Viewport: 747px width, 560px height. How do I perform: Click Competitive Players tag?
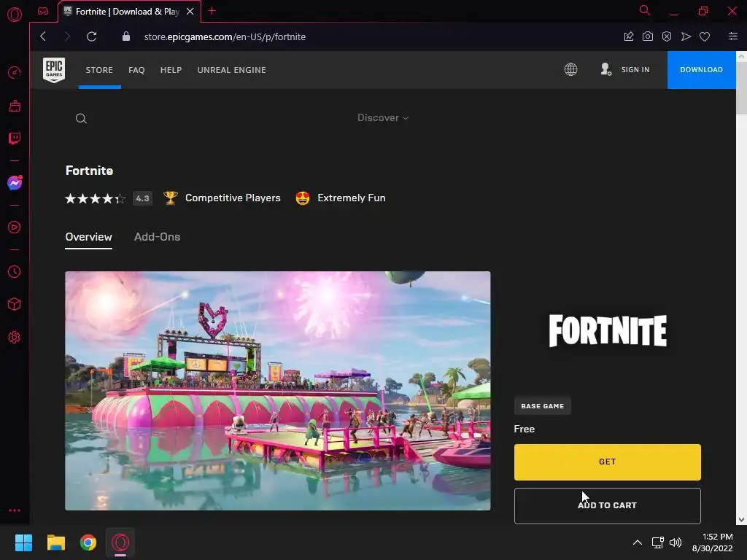pos(222,198)
